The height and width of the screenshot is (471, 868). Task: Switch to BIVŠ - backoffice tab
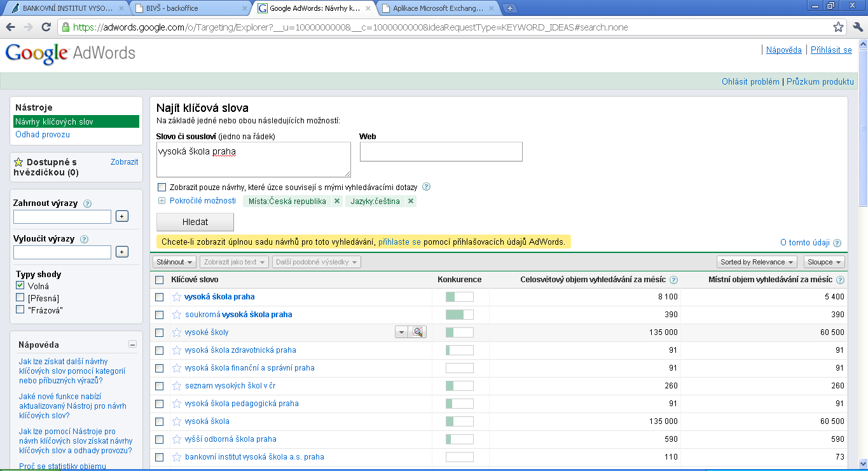(x=191, y=8)
